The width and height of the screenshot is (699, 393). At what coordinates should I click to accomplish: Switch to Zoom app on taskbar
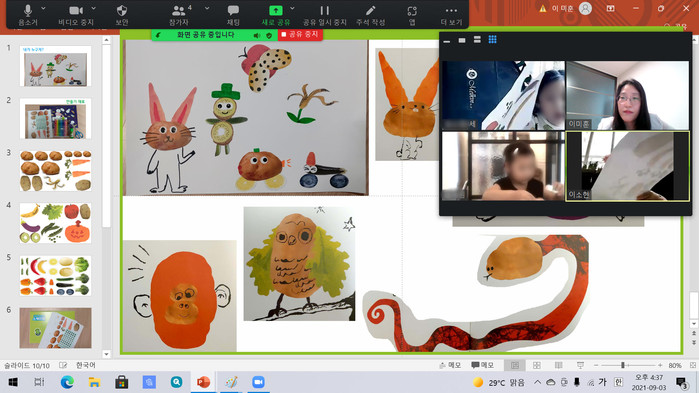click(x=258, y=382)
